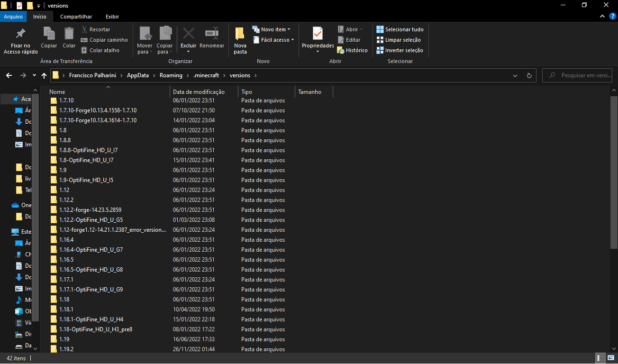The width and height of the screenshot is (618, 364).
Task: Refresh the versions folder view
Action: (529, 75)
